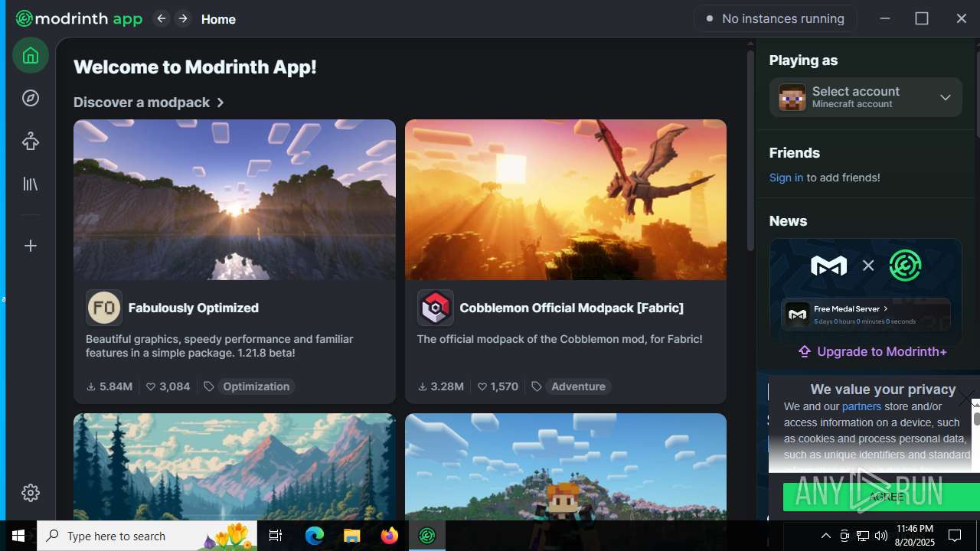Open the mountain landscape modpack thumbnail
Viewport: 980px width, 551px height.
[x=234, y=467]
